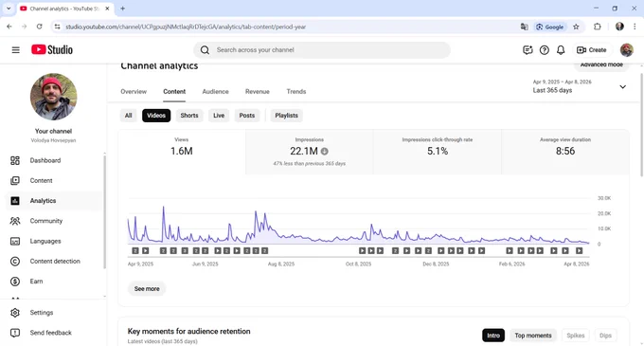
Task: Open a new browser tab
Action: click(123, 9)
